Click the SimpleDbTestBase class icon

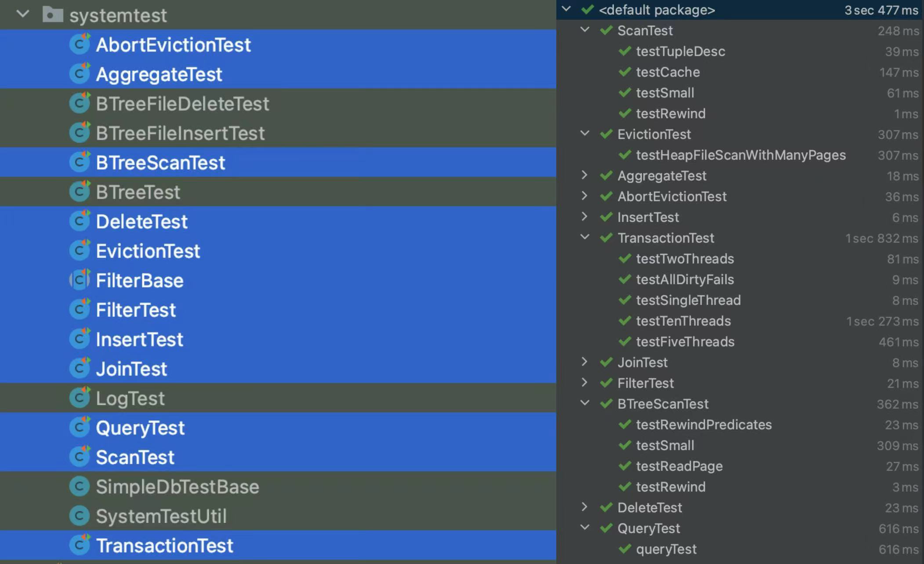80,487
